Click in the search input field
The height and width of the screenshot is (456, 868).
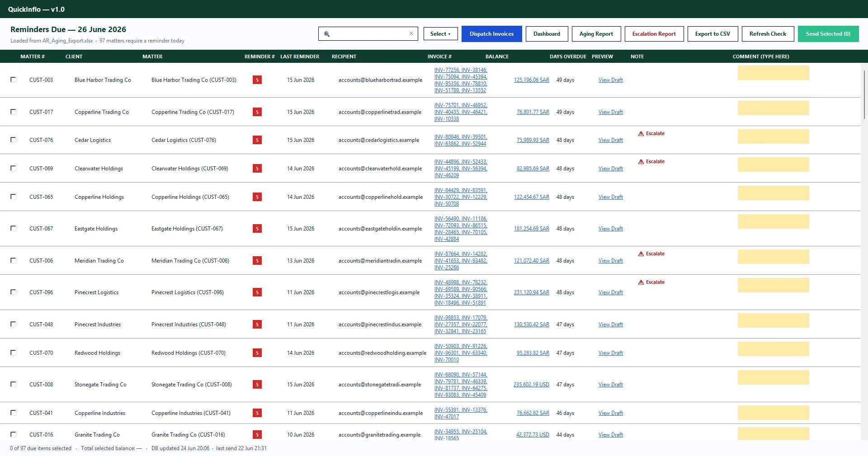pyautogui.click(x=368, y=34)
